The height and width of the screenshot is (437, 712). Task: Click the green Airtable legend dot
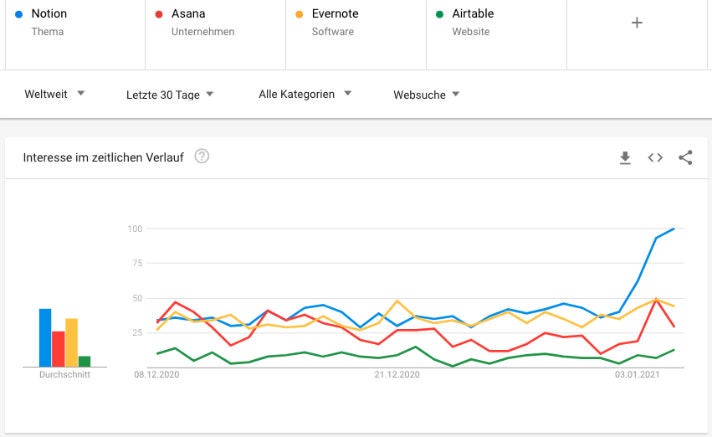440,14
